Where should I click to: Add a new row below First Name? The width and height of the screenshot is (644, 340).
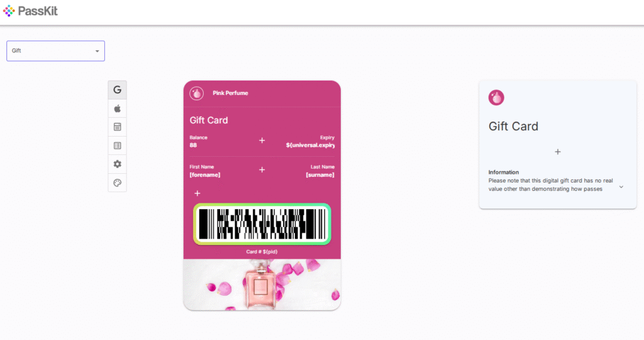pos(197,193)
